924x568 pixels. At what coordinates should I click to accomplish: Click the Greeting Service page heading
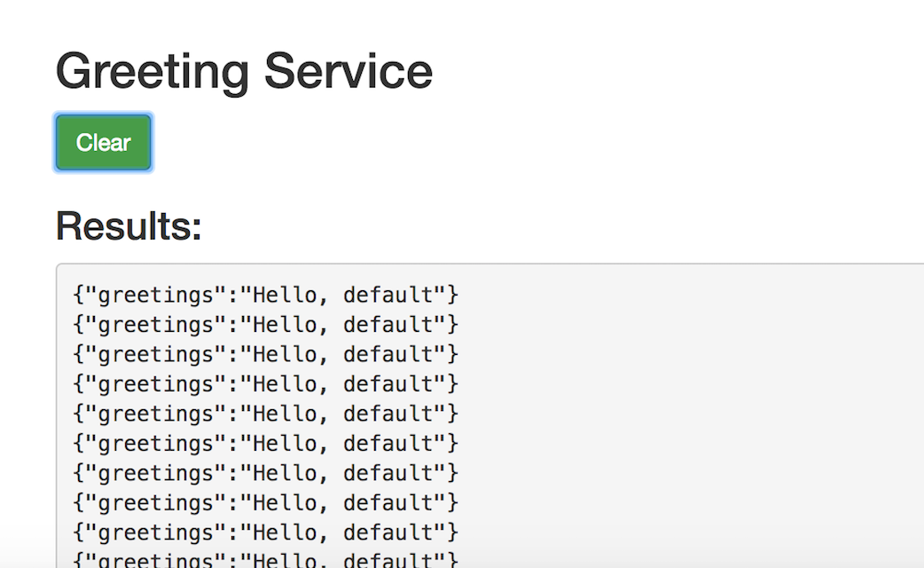(244, 71)
